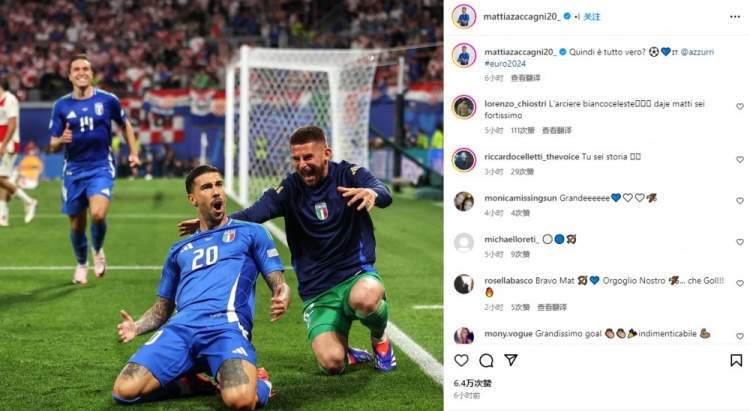Image resolution: width=750 pixels, height=411 pixels.
Task: Tap heart beside rosellabasco comment
Action: coord(739,283)
